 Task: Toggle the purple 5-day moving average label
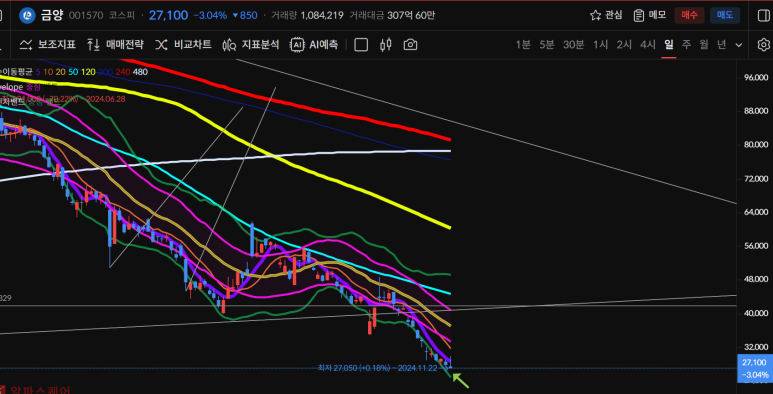[x=38, y=72]
